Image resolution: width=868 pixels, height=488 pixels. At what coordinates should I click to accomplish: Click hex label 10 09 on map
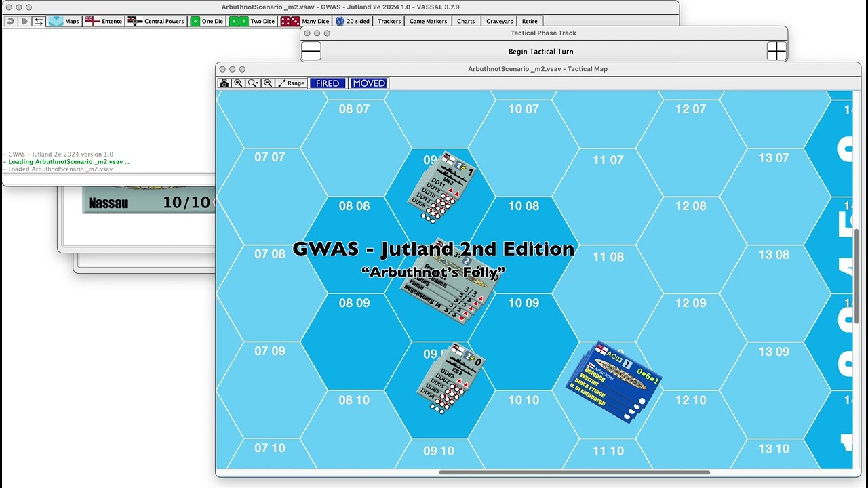point(524,303)
